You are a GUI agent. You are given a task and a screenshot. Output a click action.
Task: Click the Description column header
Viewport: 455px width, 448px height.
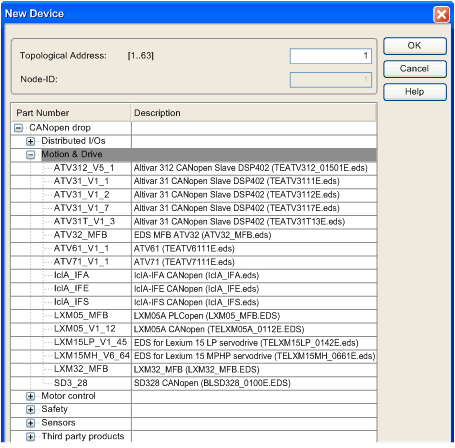(x=254, y=113)
